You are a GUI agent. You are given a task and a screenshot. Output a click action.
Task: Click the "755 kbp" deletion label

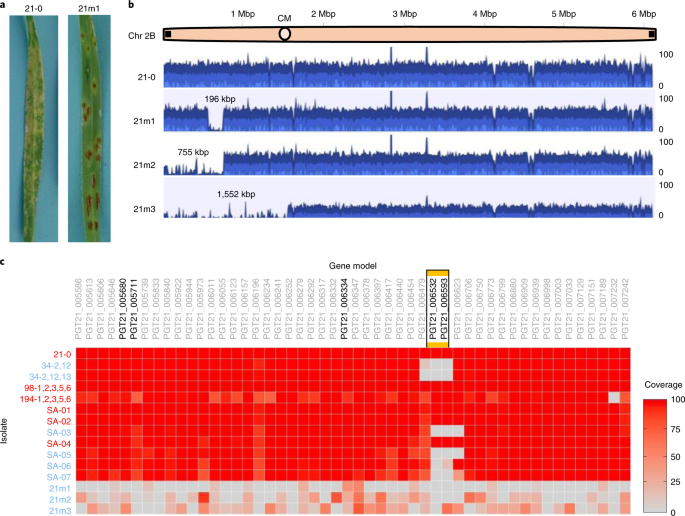pyautogui.click(x=193, y=152)
